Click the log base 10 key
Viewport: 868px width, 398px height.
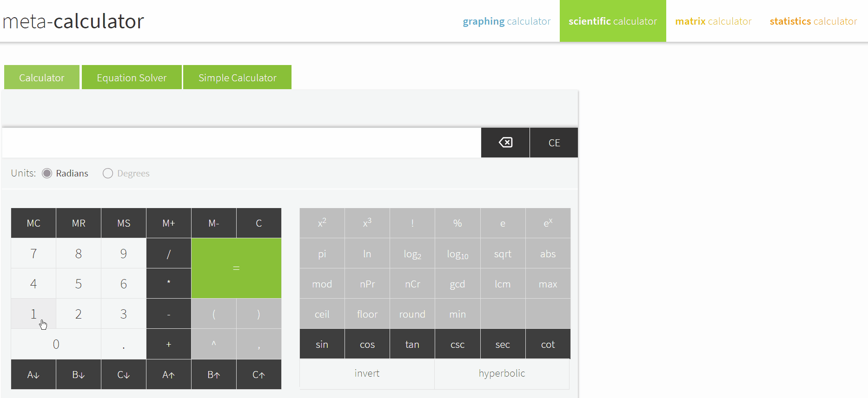(457, 254)
